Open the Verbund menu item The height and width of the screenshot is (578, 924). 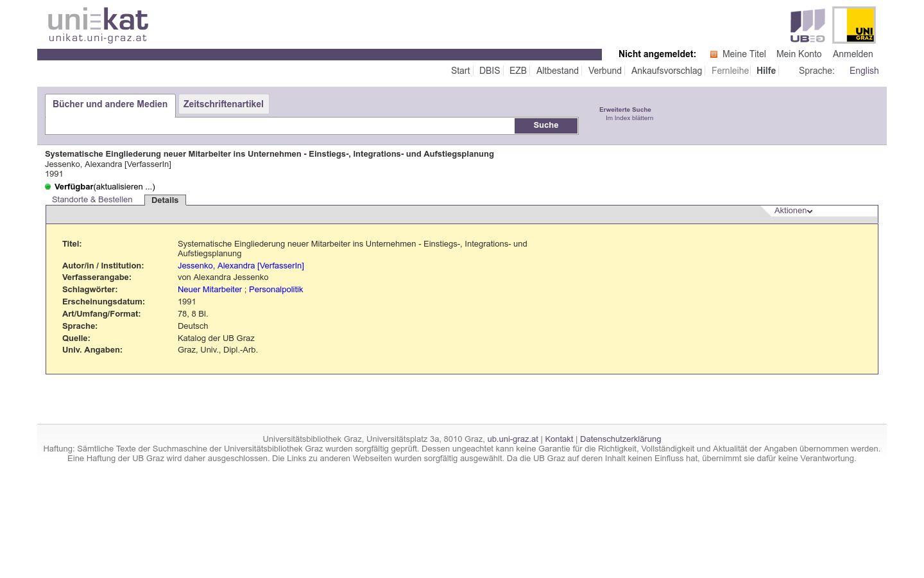(x=605, y=71)
